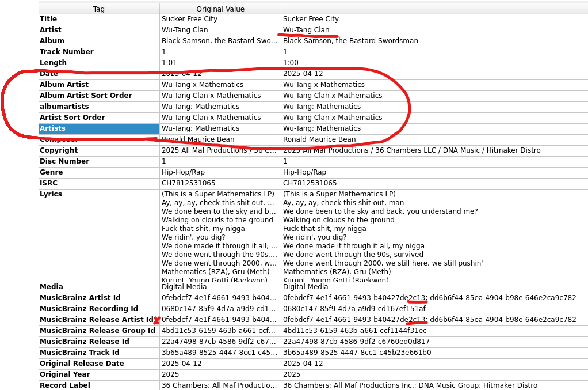Screen dimensions: 588x390
Task: Click Original Year "2025" in the Original Value column
Action: coord(170,374)
